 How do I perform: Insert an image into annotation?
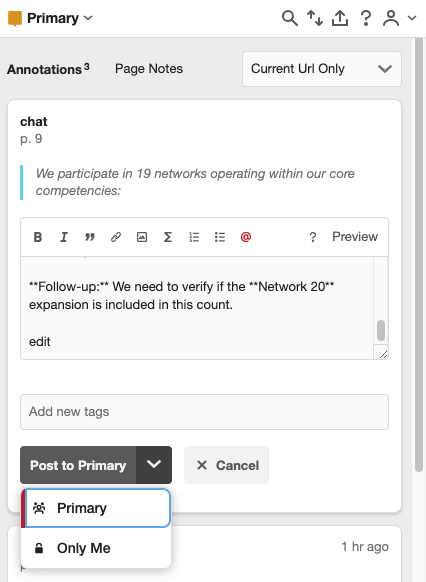[142, 237]
